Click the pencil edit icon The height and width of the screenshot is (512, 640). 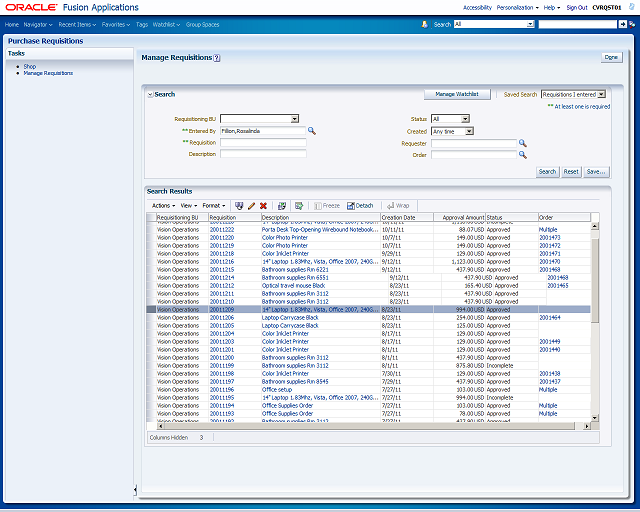tap(251, 206)
